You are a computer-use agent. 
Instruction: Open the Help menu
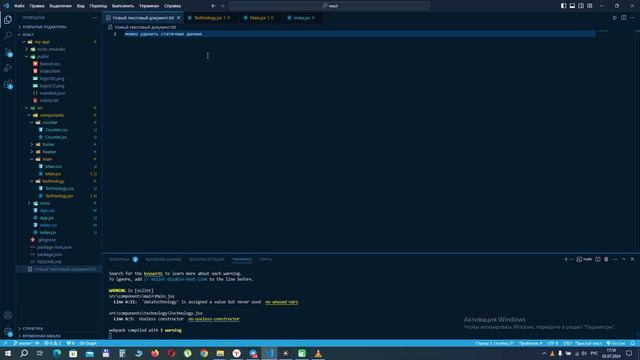172,6
